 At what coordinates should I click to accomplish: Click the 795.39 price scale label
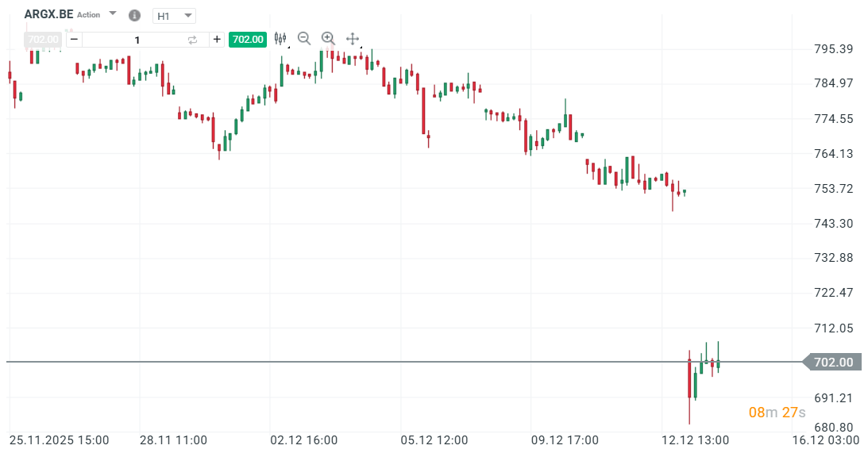[834, 49]
